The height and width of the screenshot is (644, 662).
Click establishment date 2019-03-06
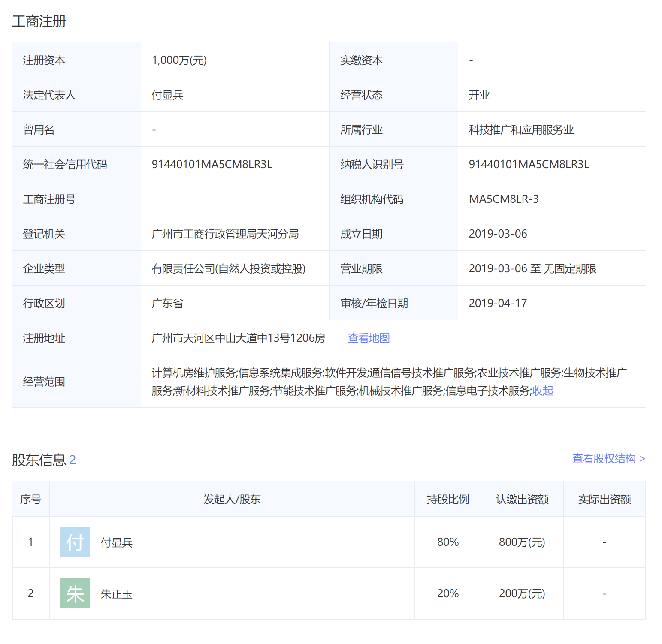(497, 233)
